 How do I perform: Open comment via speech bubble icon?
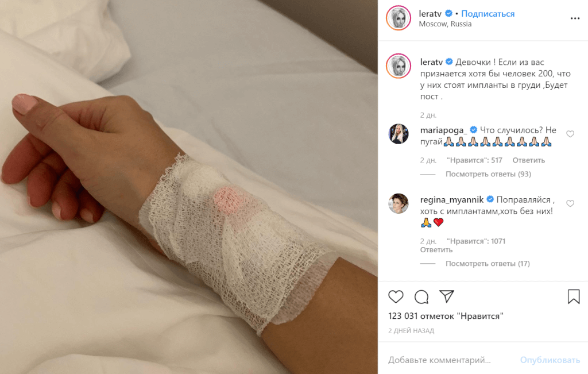(421, 296)
